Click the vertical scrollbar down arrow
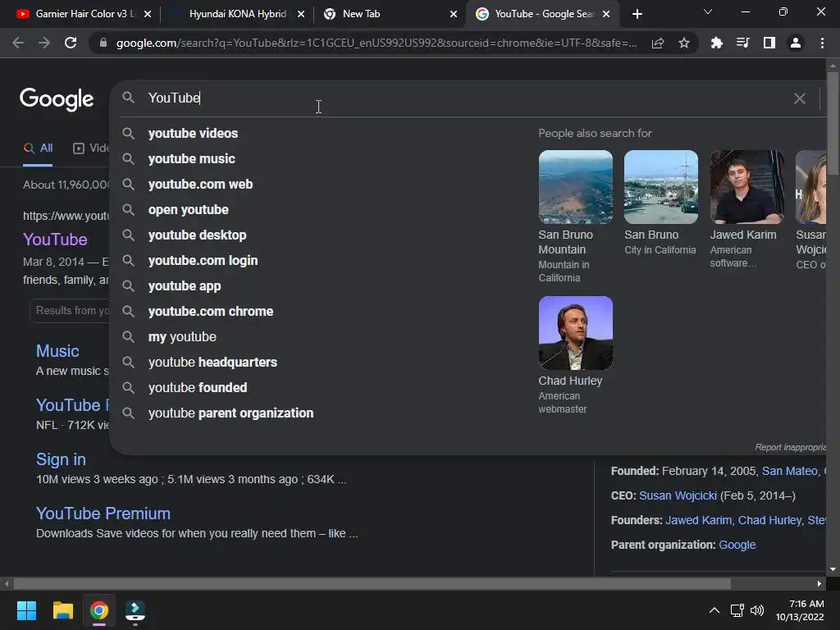 pyautogui.click(x=833, y=569)
